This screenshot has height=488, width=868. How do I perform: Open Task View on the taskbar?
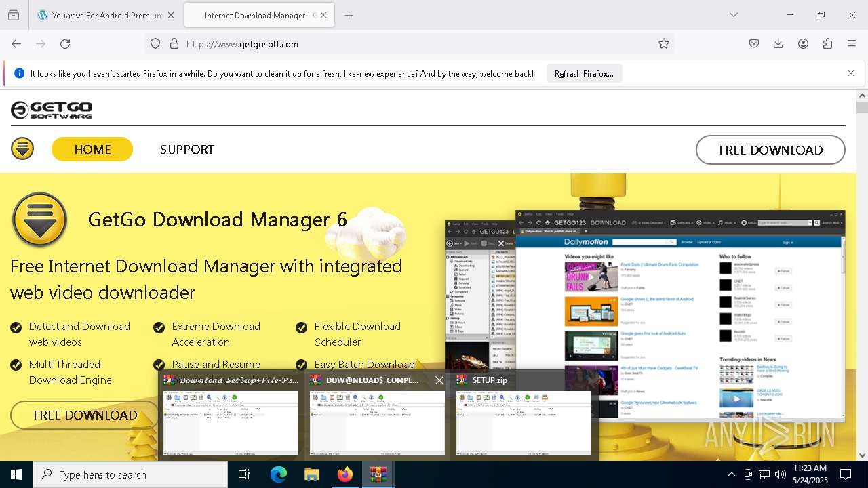pos(244,474)
